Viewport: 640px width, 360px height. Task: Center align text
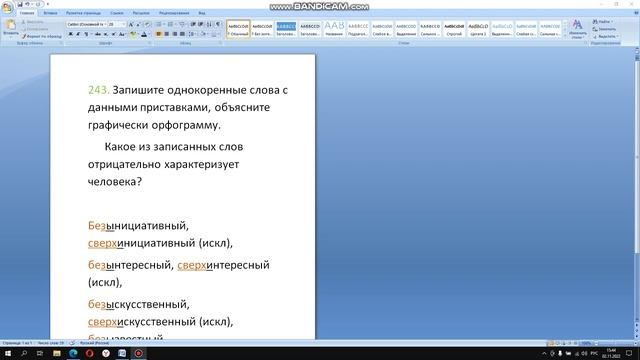tap(167, 34)
